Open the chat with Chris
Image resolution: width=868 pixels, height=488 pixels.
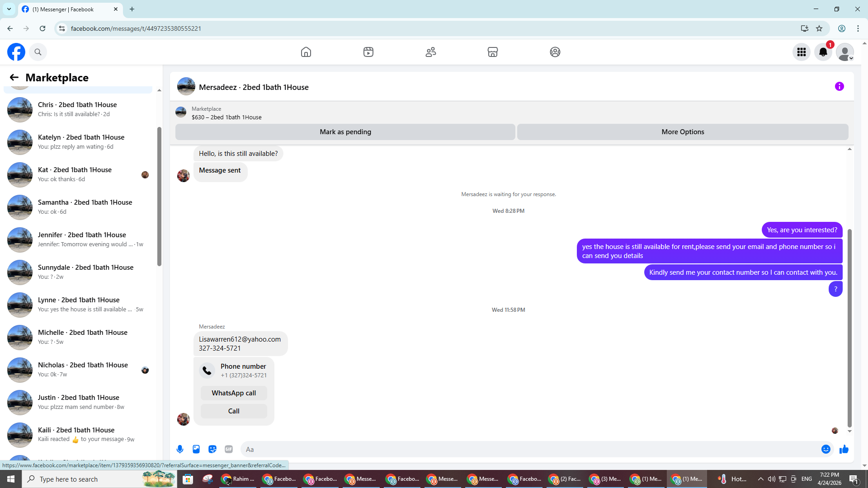click(78, 109)
